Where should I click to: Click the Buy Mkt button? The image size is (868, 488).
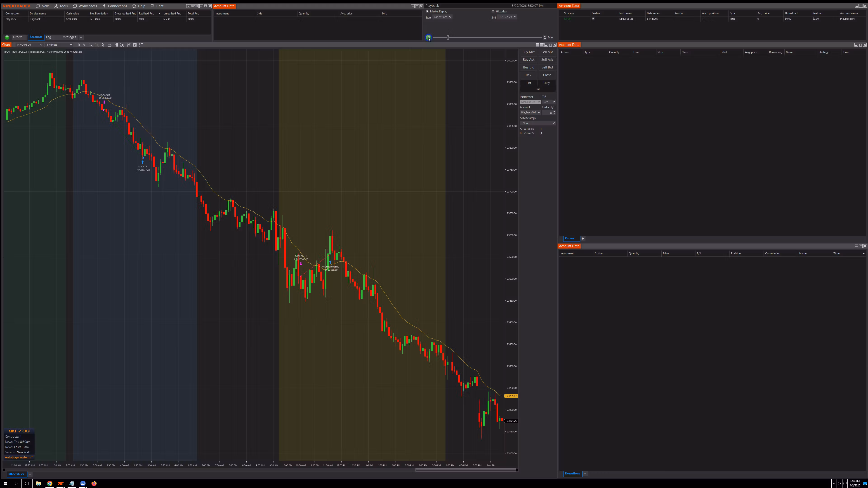click(529, 52)
